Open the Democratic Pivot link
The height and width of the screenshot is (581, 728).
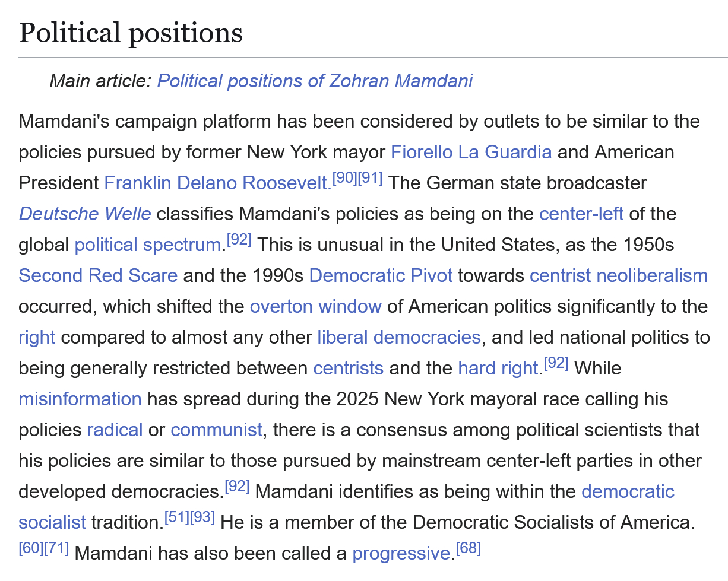[x=381, y=276]
